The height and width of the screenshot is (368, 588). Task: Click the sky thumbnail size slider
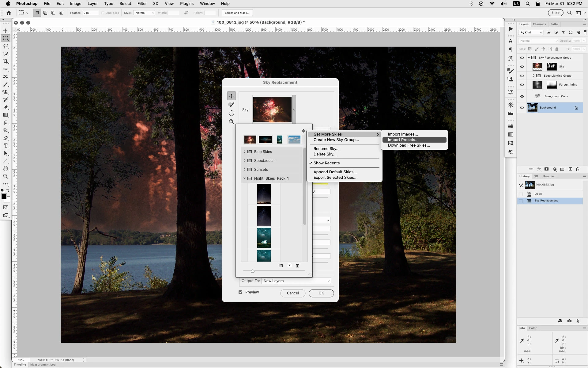(253, 271)
